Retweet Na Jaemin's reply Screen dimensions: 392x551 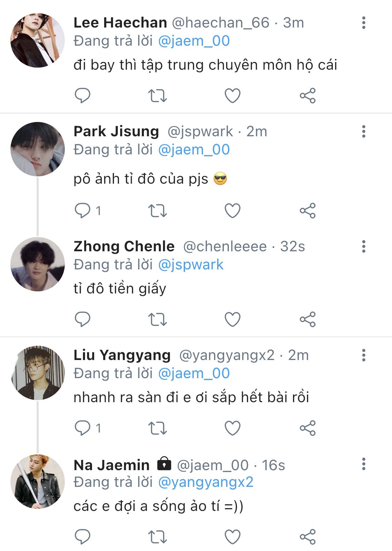click(x=157, y=537)
